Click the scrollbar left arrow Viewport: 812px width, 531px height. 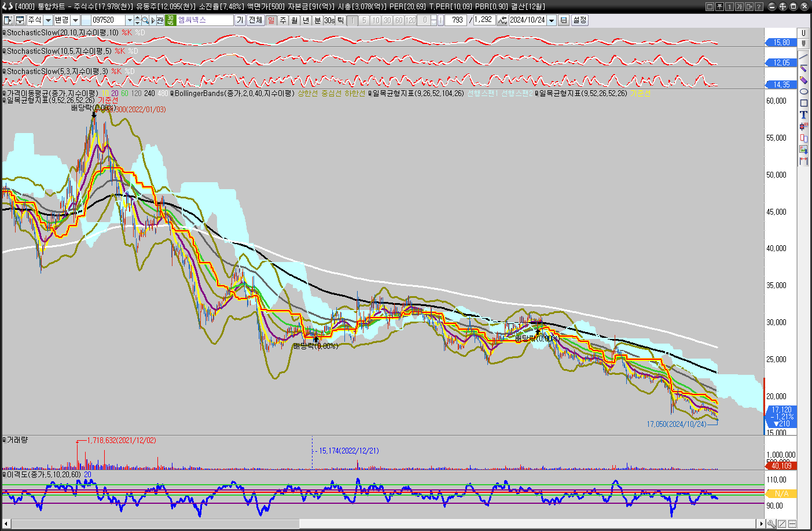coord(6,524)
